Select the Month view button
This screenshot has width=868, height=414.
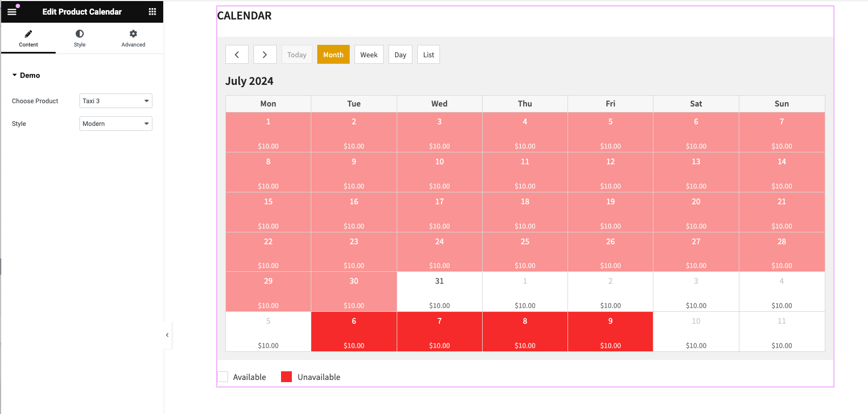(x=333, y=55)
